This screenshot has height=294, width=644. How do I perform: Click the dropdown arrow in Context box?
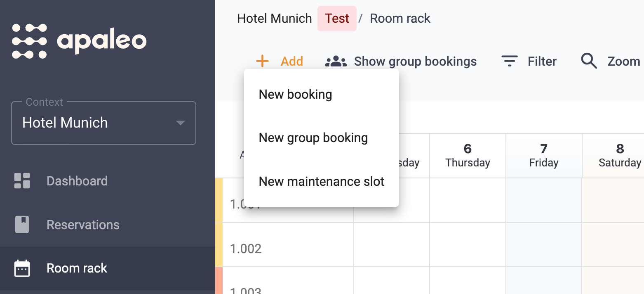180,123
